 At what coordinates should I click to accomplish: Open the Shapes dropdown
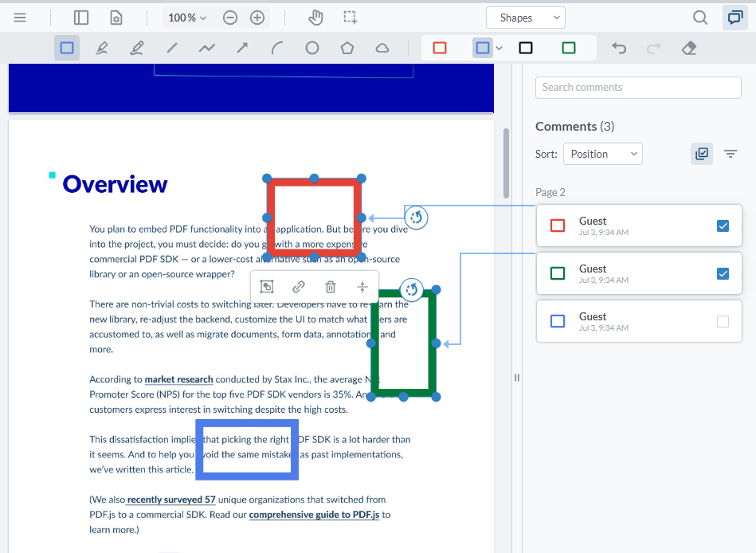(525, 17)
